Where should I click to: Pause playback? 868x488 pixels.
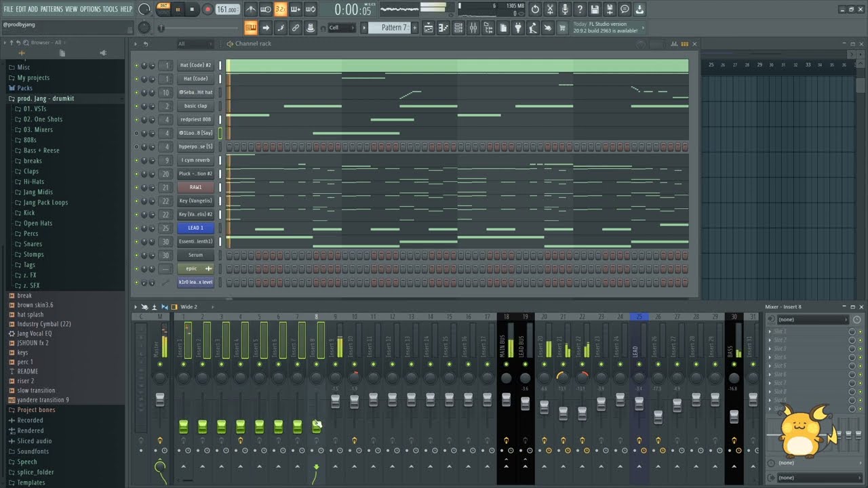pyautogui.click(x=178, y=9)
